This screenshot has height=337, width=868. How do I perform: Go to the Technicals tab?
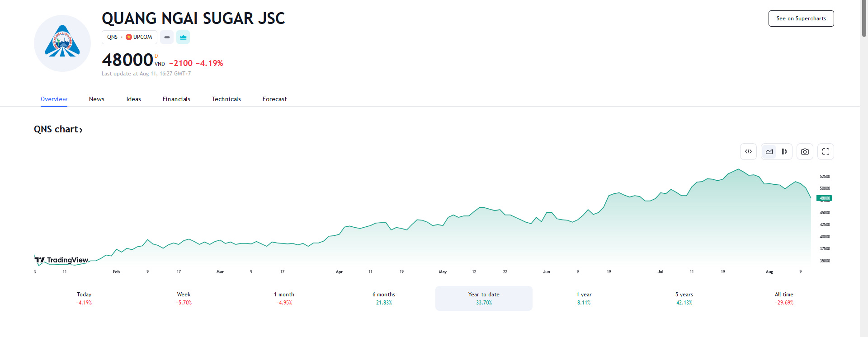[226, 99]
